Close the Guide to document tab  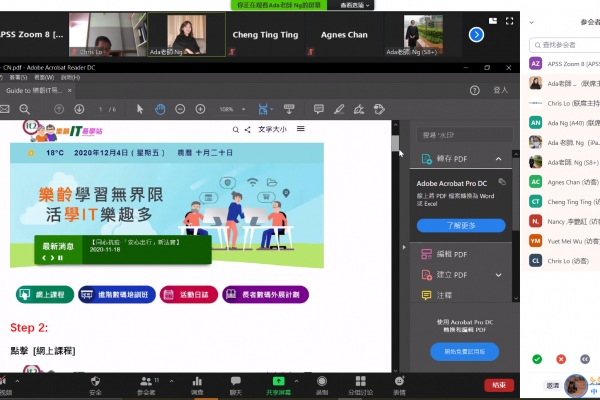coord(70,90)
